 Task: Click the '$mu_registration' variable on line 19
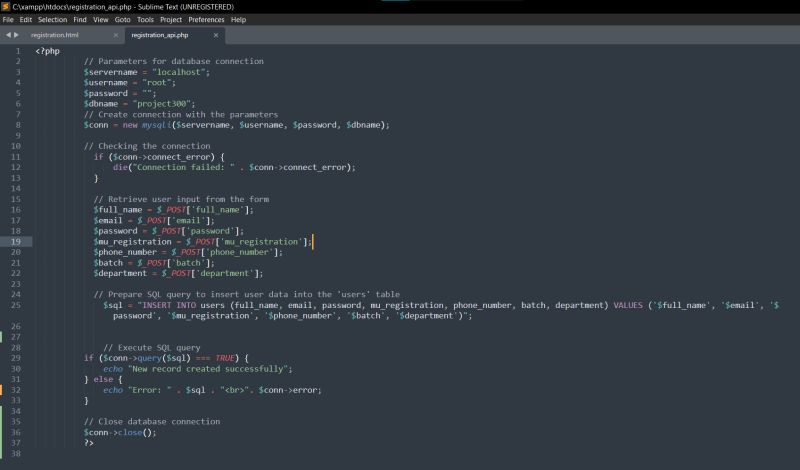(133, 241)
